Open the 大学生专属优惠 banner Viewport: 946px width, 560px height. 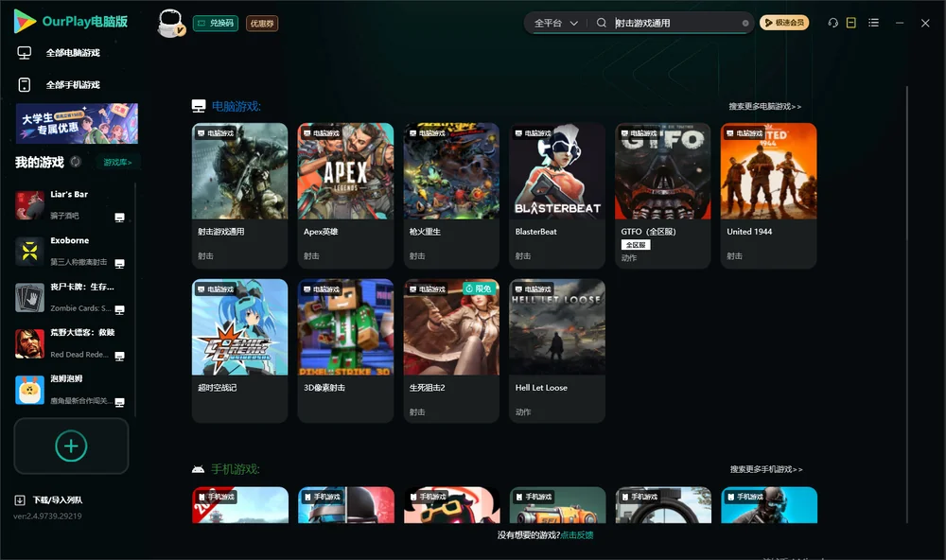pyautogui.click(x=77, y=124)
